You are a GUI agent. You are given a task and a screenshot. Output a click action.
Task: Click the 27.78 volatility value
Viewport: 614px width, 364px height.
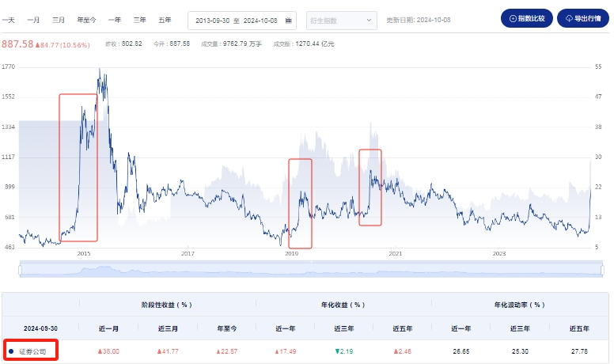tap(579, 351)
